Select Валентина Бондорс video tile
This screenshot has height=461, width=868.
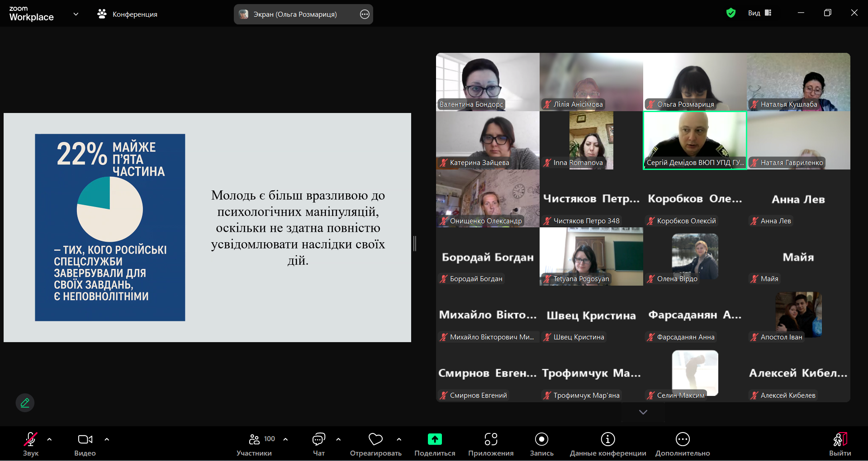pyautogui.click(x=488, y=82)
